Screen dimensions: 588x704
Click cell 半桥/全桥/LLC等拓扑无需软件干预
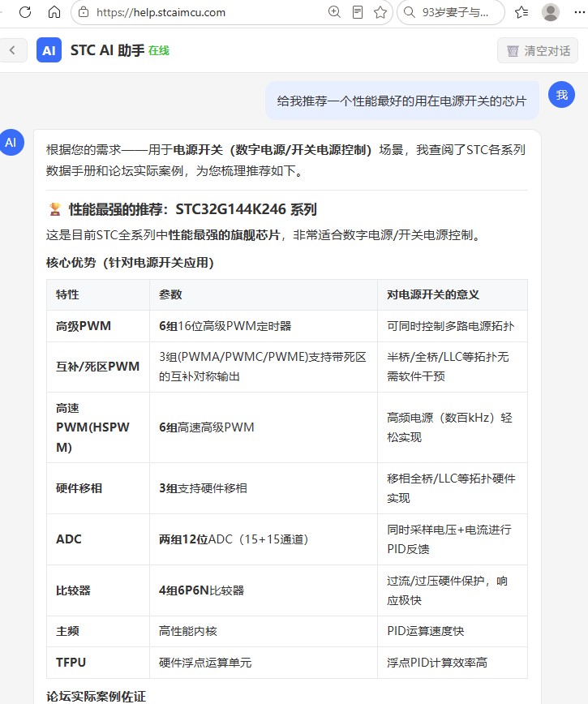coord(453,367)
